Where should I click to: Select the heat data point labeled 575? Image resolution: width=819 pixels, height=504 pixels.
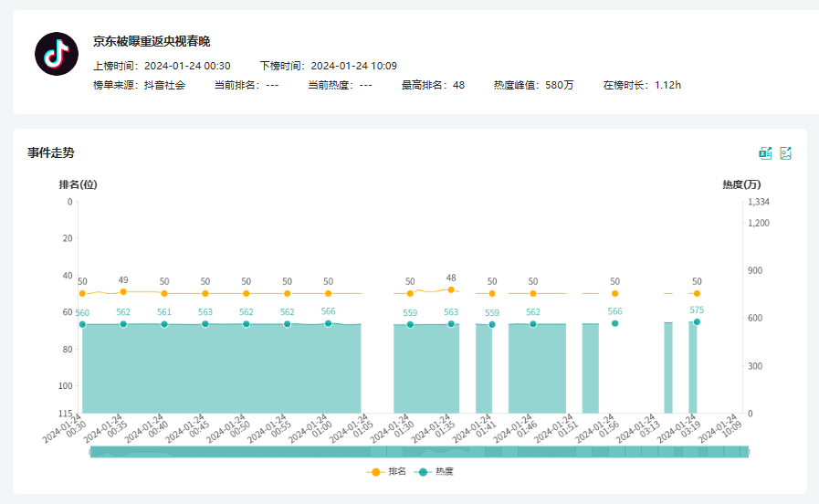[697, 322]
